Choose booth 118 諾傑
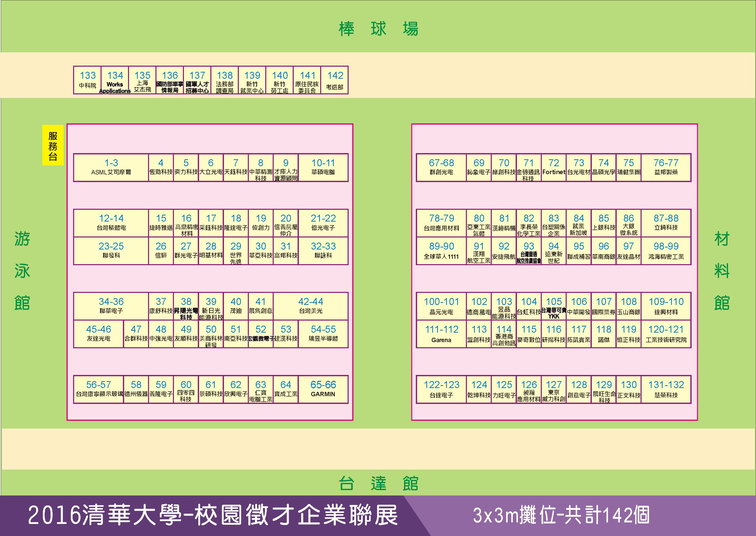This screenshot has height=536, width=756. click(603, 334)
